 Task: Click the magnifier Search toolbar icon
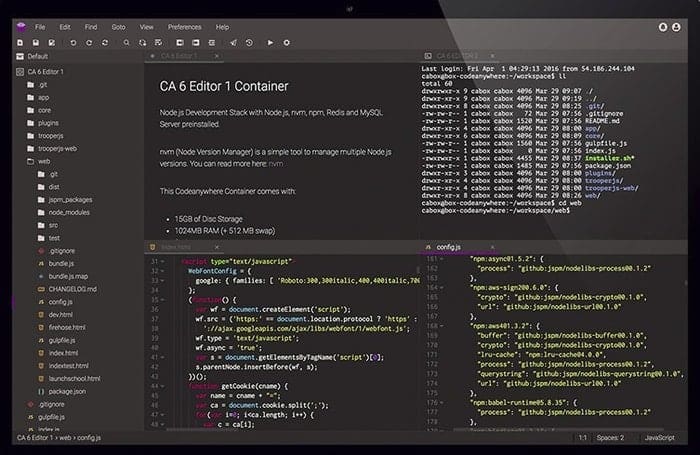click(127, 43)
